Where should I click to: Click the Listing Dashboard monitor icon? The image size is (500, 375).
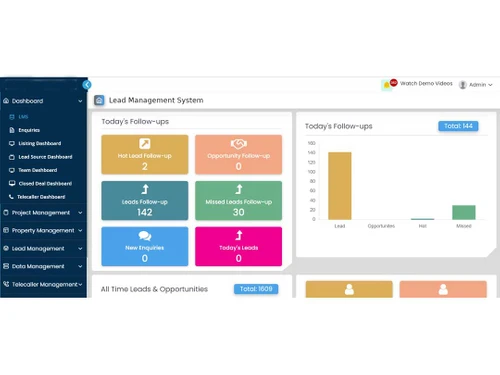pyautogui.click(x=12, y=143)
